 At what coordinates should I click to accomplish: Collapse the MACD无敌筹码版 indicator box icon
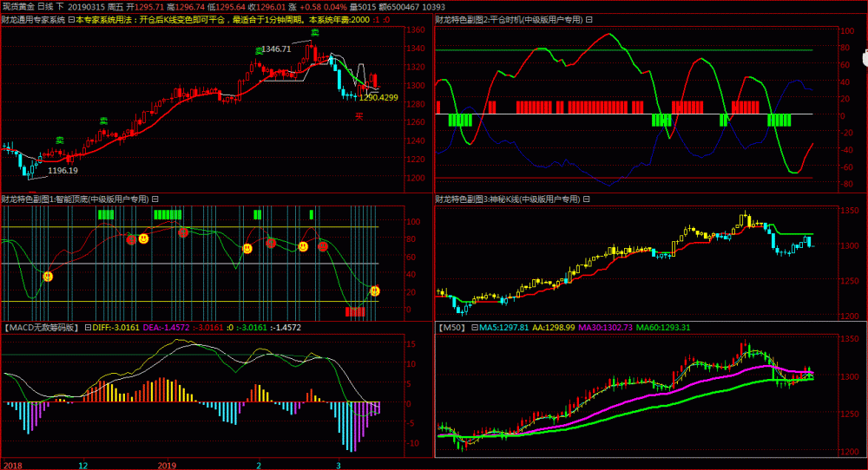click(88, 327)
